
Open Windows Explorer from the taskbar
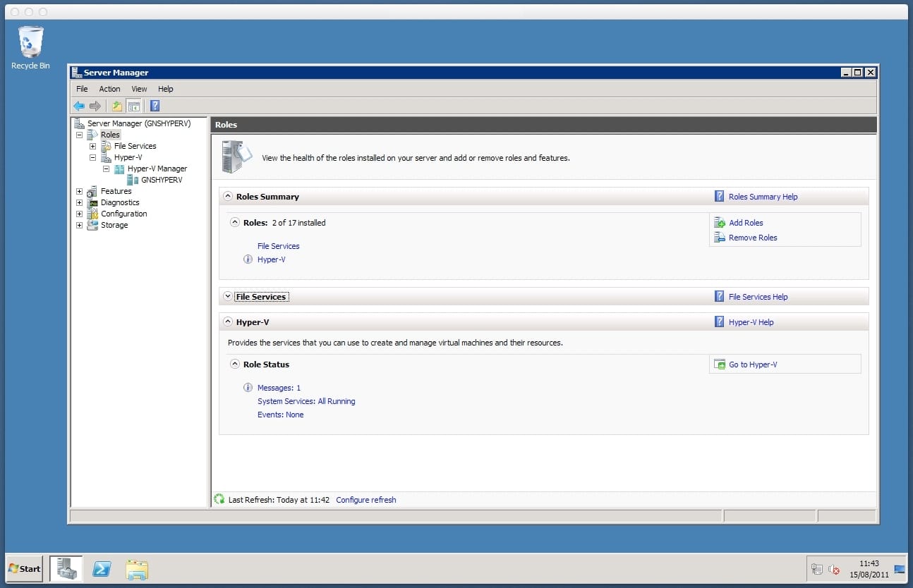pos(137,568)
